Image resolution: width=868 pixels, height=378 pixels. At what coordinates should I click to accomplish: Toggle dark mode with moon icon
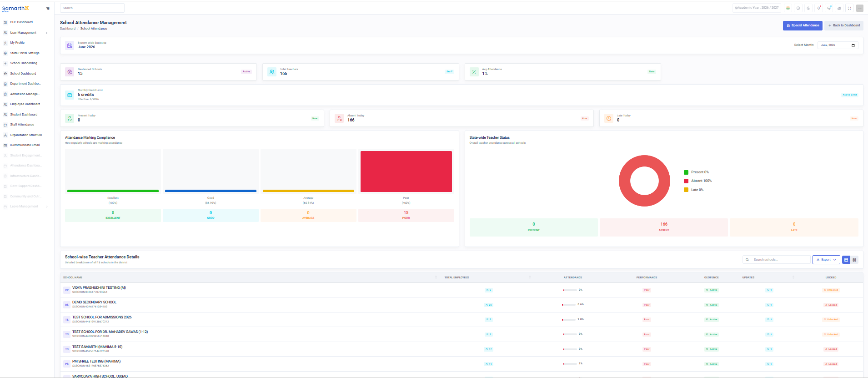pos(808,8)
